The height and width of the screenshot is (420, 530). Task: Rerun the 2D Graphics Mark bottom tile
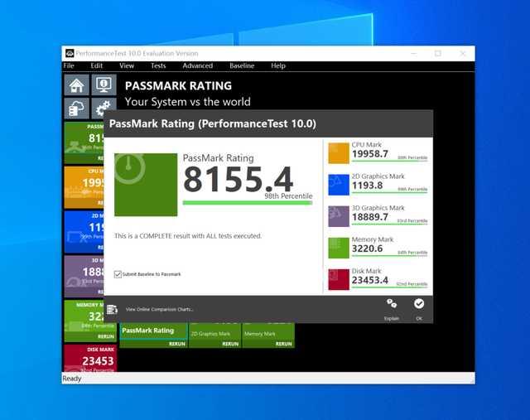[230, 344]
